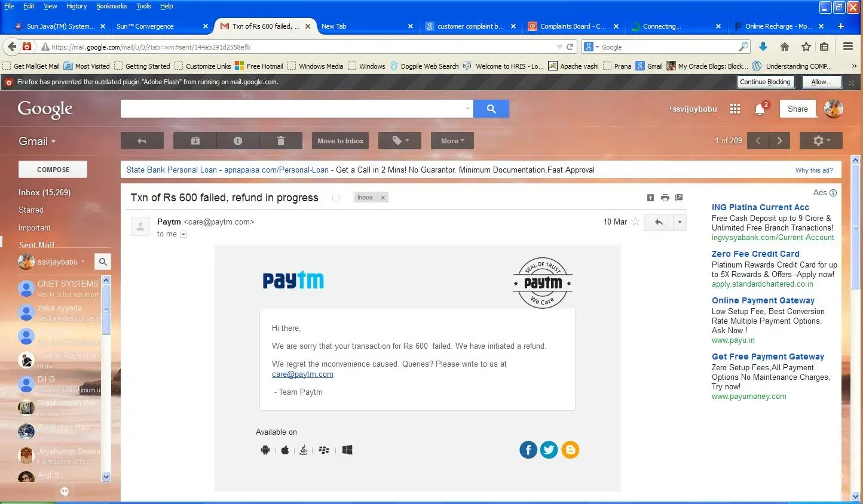Remove the Inbox label from this conversation
Screen dimensions: 863x504
coord(383,198)
